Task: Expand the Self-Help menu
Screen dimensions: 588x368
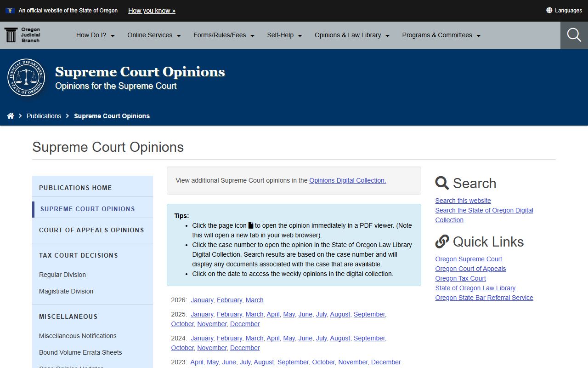Action: tap(284, 35)
